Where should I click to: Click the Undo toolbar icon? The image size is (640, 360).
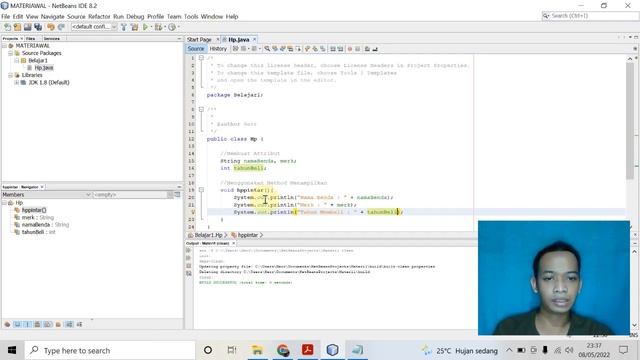[x=51, y=27]
